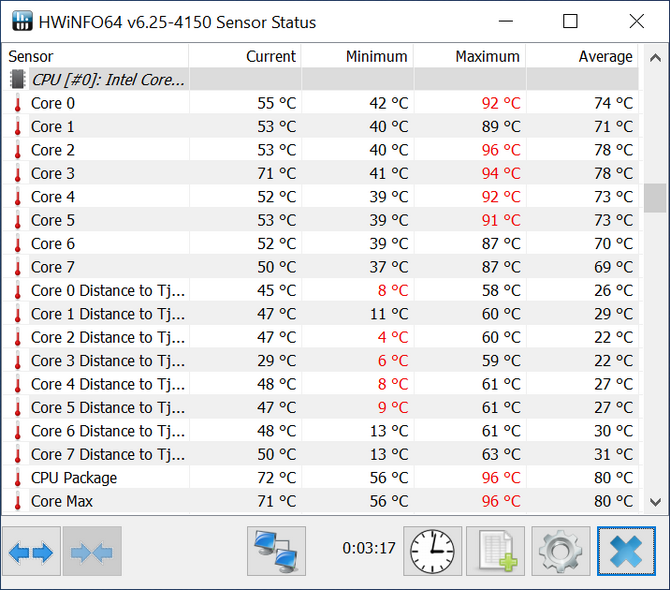Click thermometer icon for Core 0
The height and width of the screenshot is (590, 670).
(18, 103)
